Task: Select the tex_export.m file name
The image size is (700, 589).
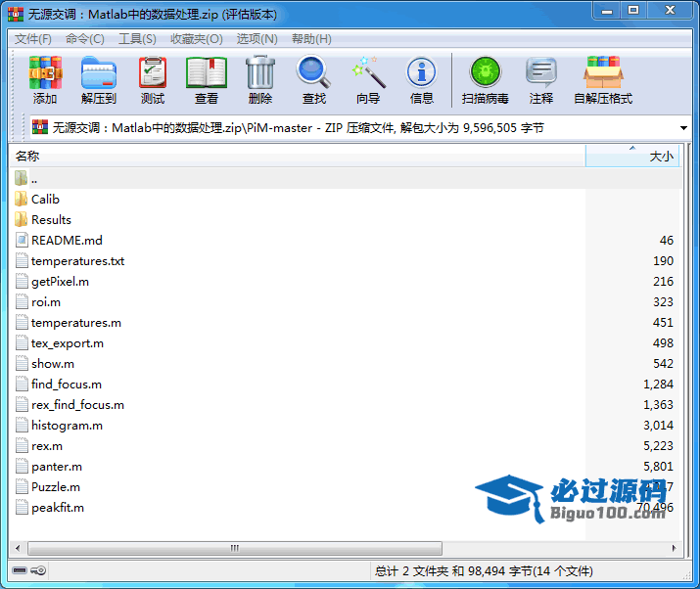Action: point(68,343)
